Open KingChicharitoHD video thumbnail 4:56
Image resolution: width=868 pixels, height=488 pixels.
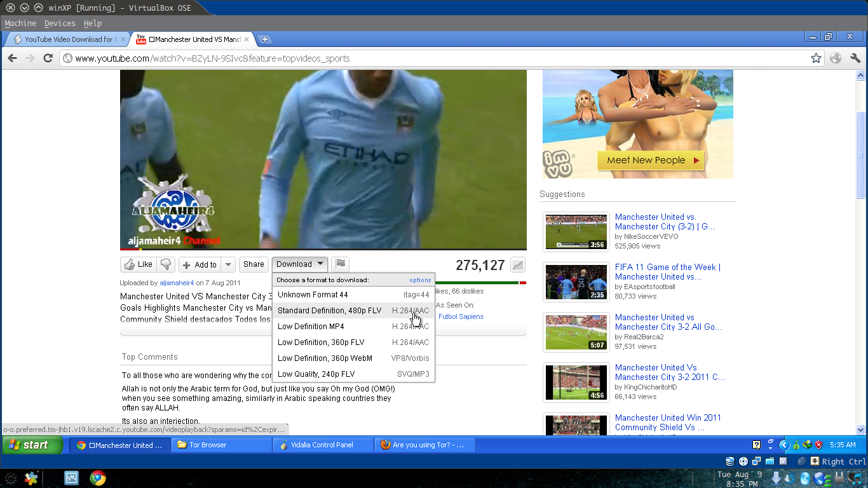(576, 383)
